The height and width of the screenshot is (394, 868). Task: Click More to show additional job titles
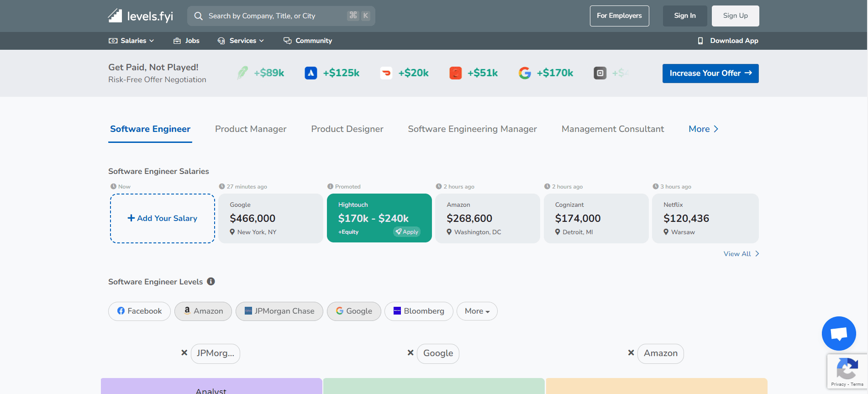(704, 129)
